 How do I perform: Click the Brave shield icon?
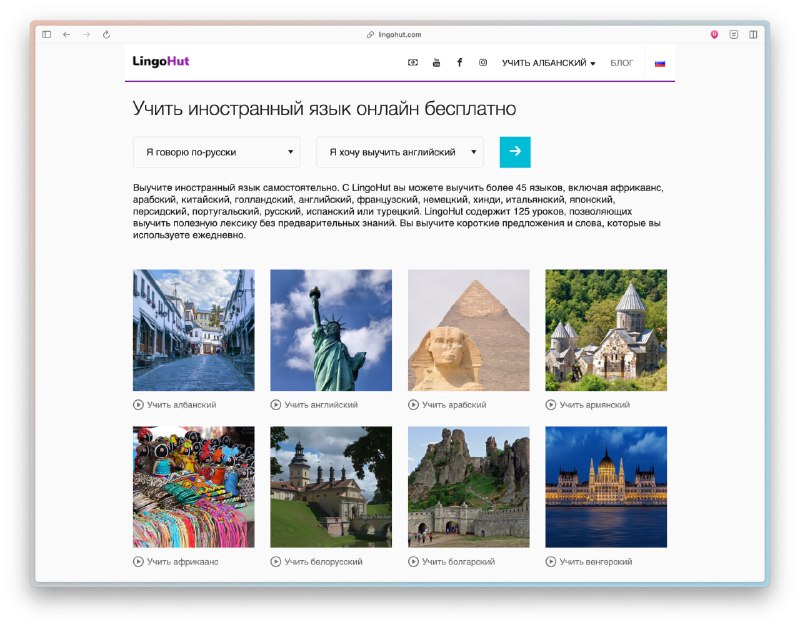click(x=714, y=34)
